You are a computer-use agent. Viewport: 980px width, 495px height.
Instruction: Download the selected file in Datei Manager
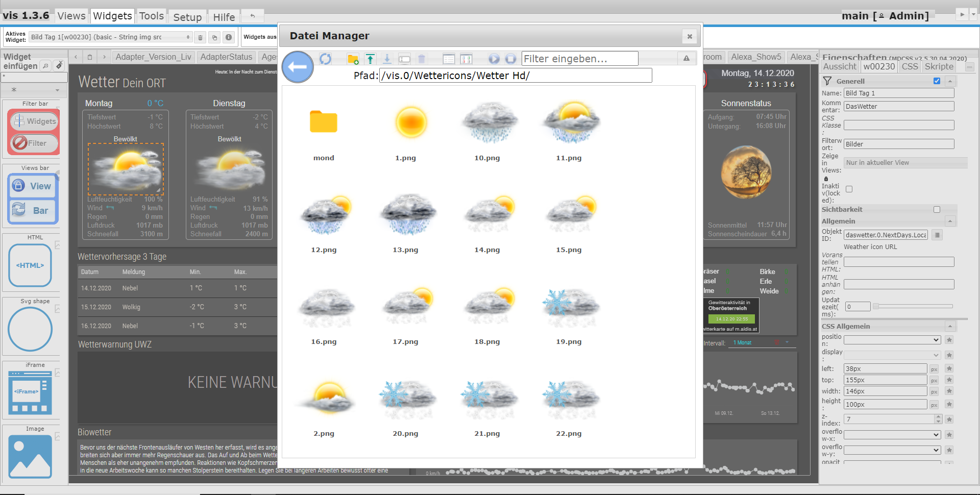click(387, 59)
